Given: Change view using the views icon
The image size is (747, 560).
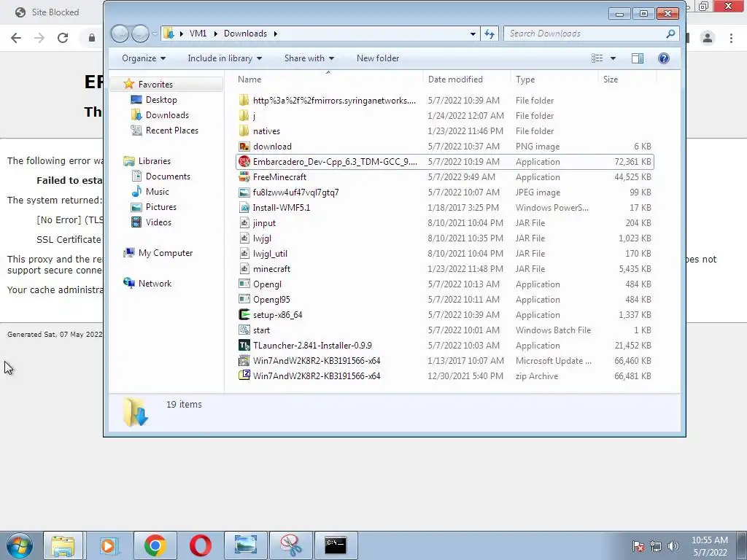Looking at the screenshot, I should (597, 58).
